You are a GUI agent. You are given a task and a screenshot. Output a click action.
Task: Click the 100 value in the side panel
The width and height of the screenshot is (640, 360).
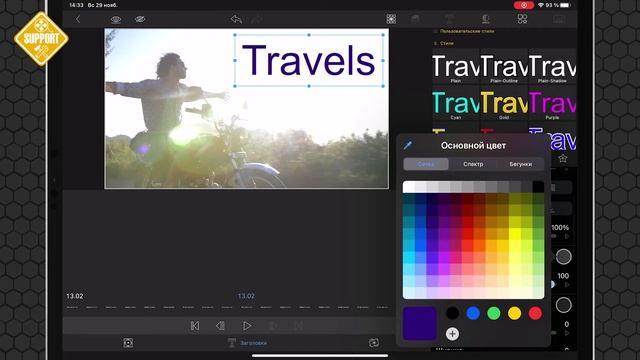(x=563, y=276)
